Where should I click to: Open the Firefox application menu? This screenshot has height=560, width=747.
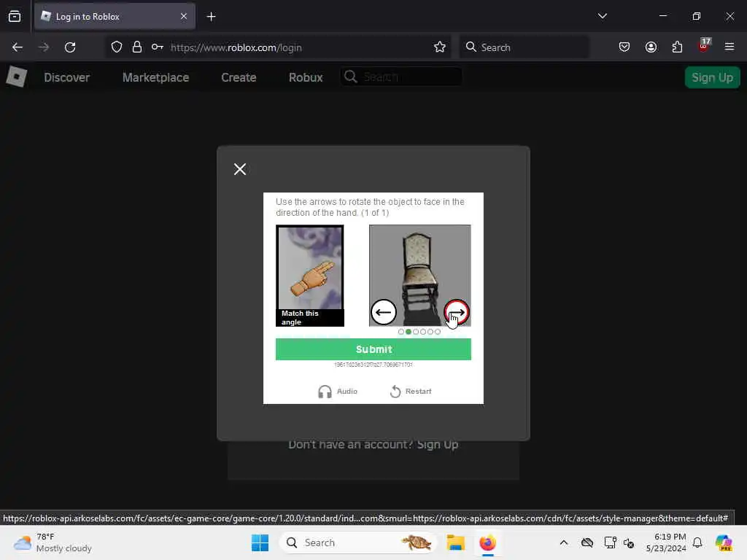pos(729,47)
